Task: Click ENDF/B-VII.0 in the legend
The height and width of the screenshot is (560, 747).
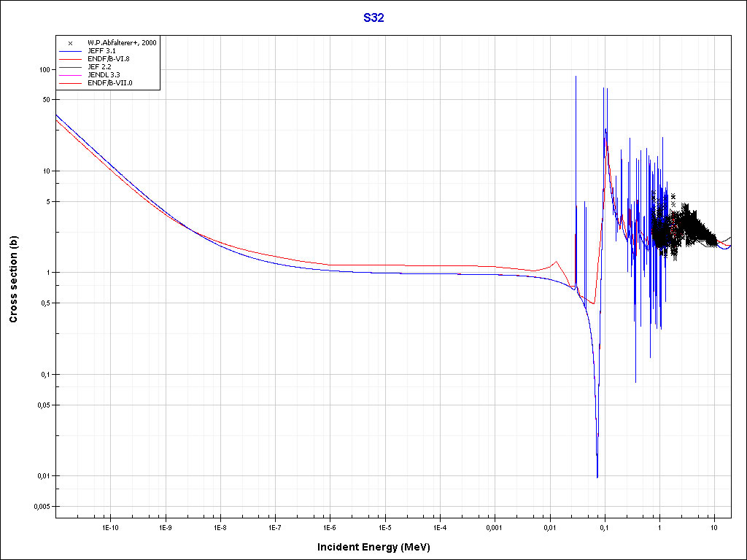Action: pyautogui.click(x=109, y=83)
